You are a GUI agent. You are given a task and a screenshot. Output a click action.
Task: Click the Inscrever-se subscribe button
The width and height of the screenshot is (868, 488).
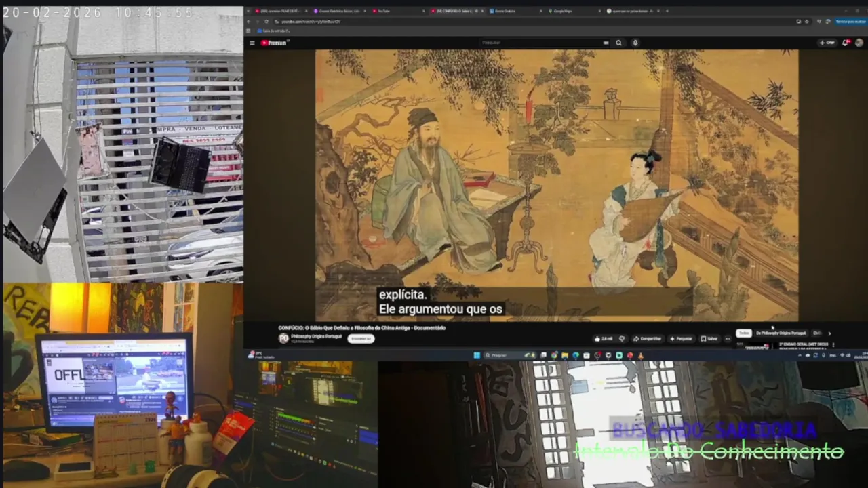pyautogui.click(x=361, y=338)
